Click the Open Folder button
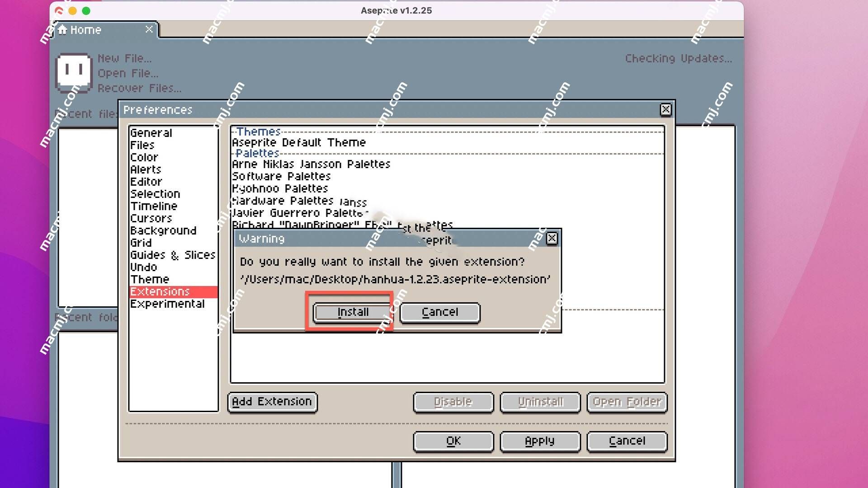 627,402
